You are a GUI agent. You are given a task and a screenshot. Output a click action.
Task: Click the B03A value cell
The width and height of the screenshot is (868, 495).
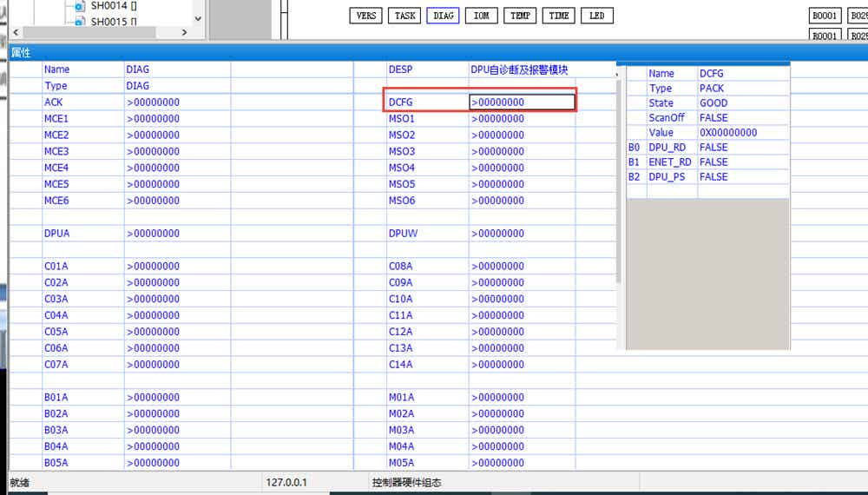tap(177, 430)
